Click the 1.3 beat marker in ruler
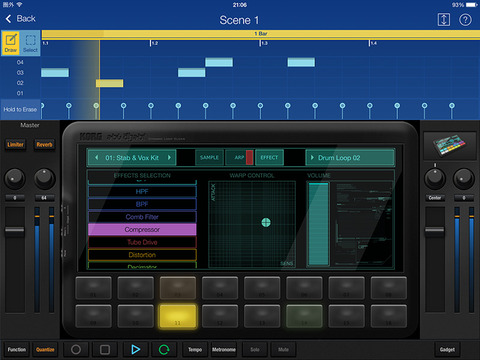 click(263, 43)
